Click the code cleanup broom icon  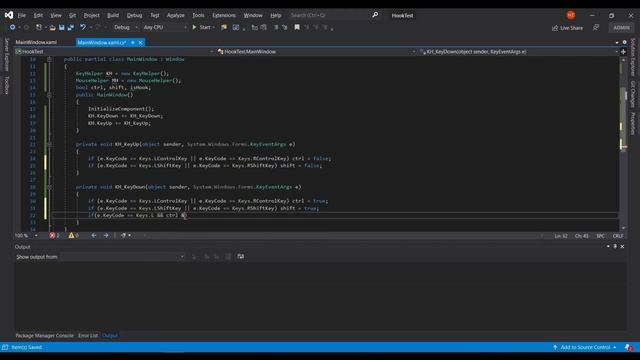[123, 236]
